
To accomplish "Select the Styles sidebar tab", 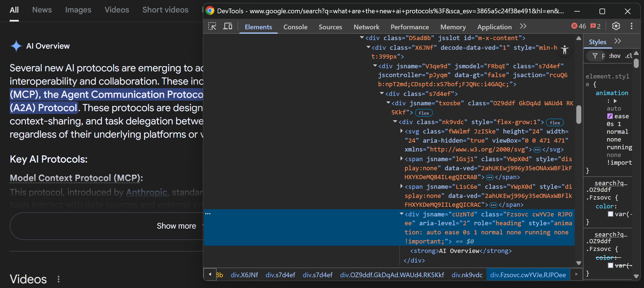I will click(598, 42).
